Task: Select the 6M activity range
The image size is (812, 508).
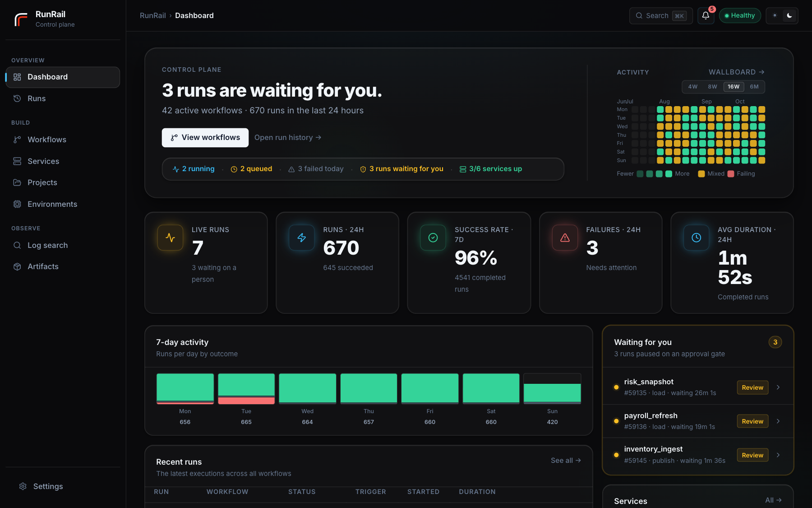Action: click(x=754, y=87)
